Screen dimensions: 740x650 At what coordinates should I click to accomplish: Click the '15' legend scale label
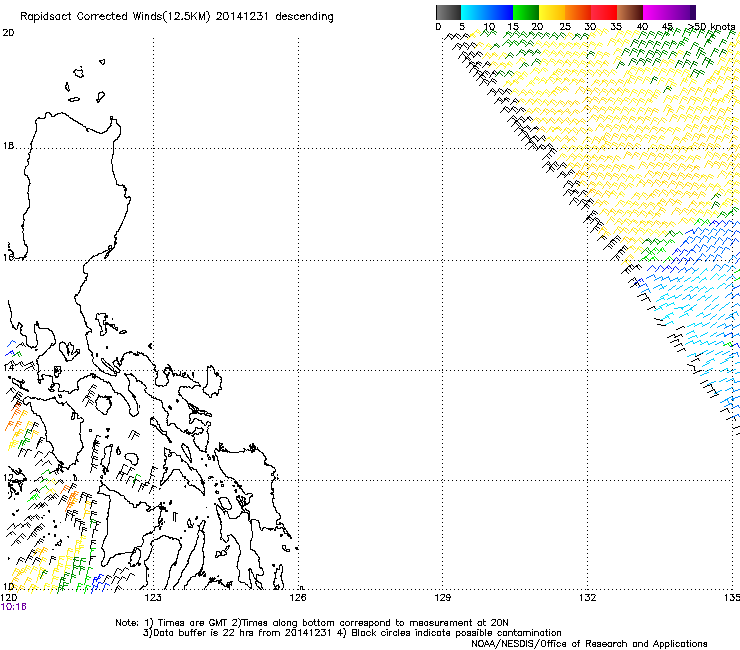coord(513,27)
